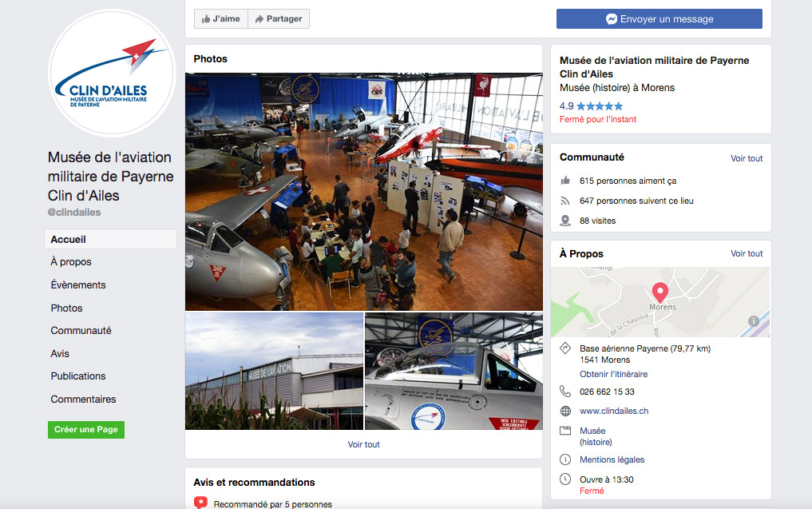Click Voir tout under the photos
The image size is (812, 509).
tap(363, 444)
